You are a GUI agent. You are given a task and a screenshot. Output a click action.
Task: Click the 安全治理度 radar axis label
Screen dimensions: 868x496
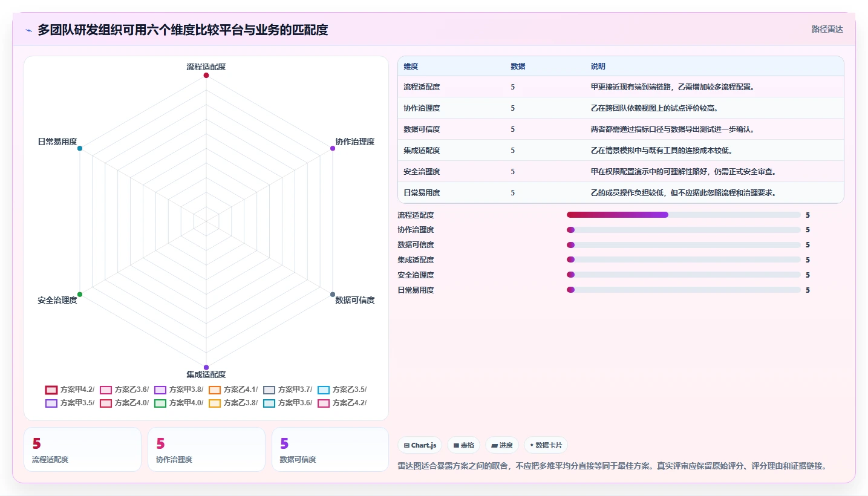tap(57, 300)
